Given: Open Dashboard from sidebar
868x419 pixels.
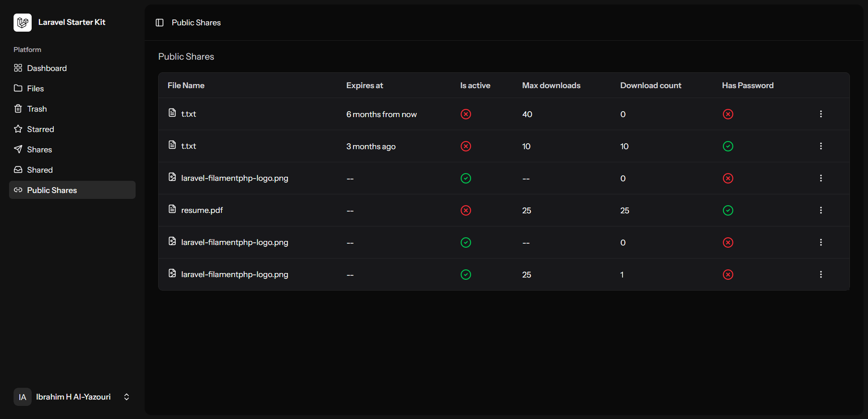Looking at the screenshot, I should 72,68.
